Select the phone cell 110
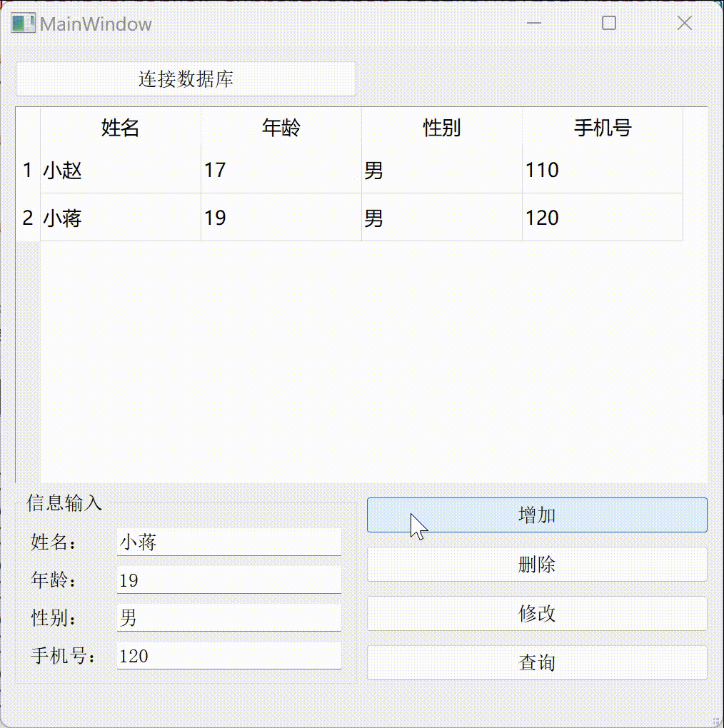 click(x=603, y=169)
